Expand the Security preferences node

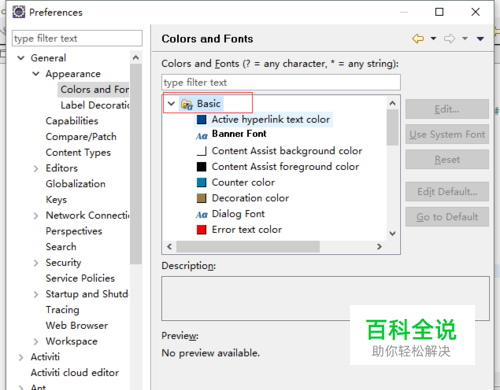tap(36, 263)
